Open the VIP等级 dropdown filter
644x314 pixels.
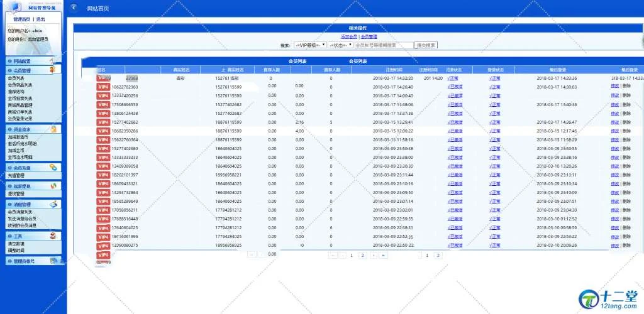311,45
